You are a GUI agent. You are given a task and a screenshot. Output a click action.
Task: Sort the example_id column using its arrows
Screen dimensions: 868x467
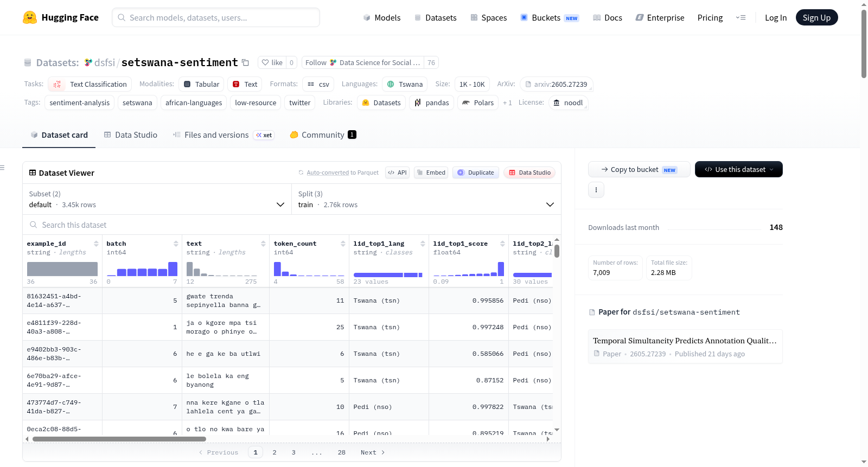click(x=96, y=244)
